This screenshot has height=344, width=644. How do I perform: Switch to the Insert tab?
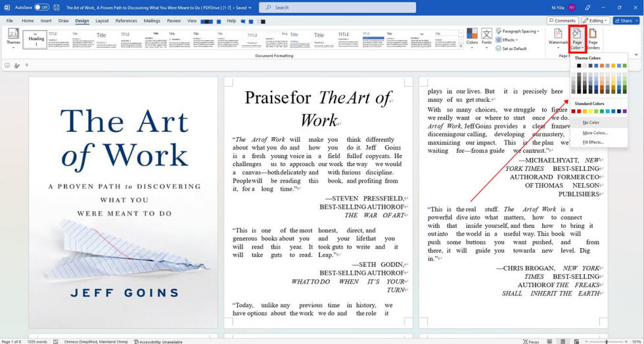coord(46,20)
